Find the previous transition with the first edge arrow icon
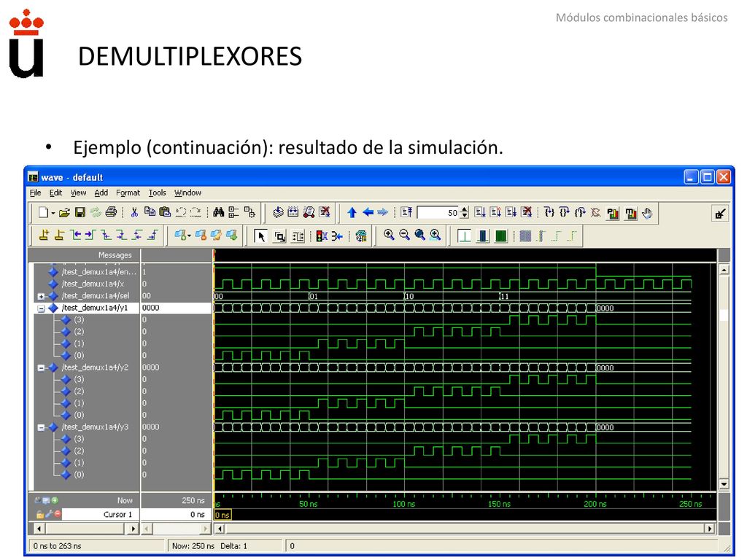Viewport: 747px width, 560px height. pyautogui.click(x=75, y=236)
